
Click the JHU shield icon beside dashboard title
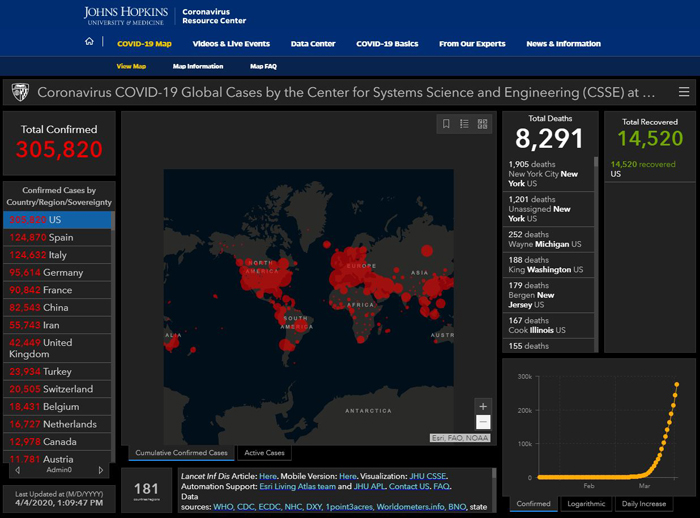click(x=20, y=92)
